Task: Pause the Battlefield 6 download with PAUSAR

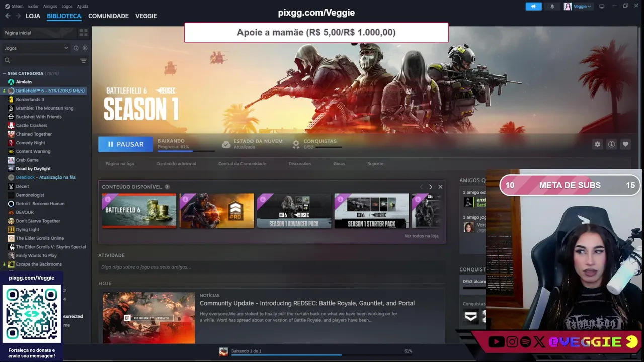Action: 125,144
